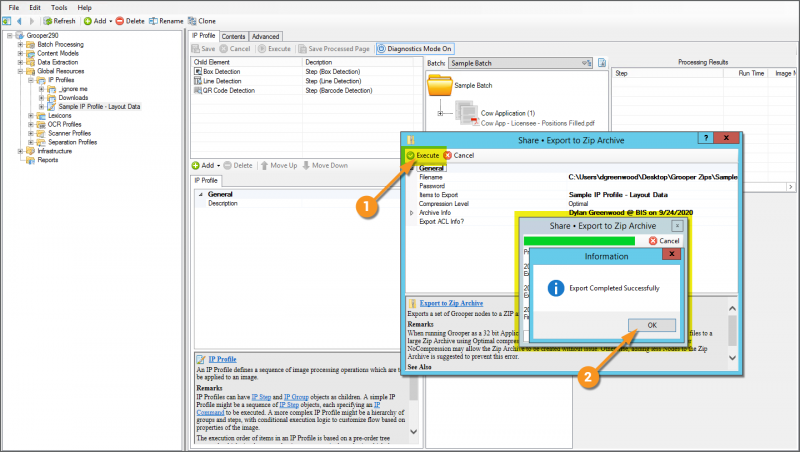The width and height of the screenshot is (800, 452).
Task: Click the document icon beside the Batch selector
Action: click(x=602, y=63)
